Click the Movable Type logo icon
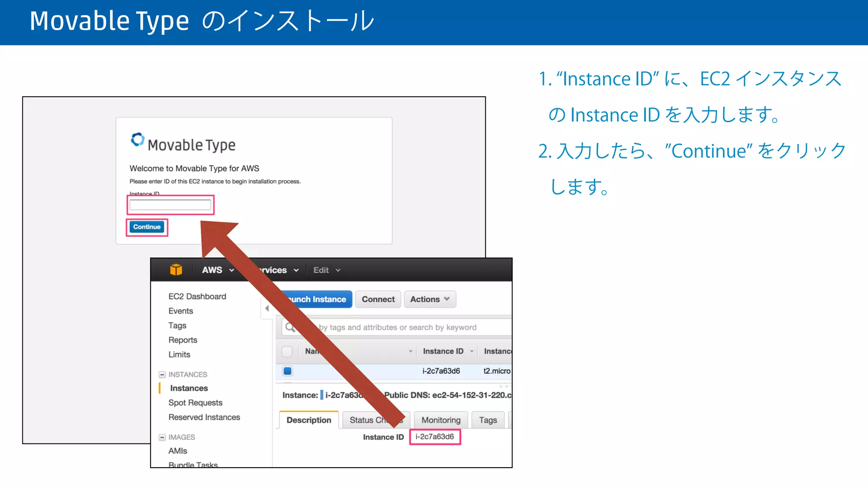This screenshot has height=488, width=868. (x=137, y=140)
